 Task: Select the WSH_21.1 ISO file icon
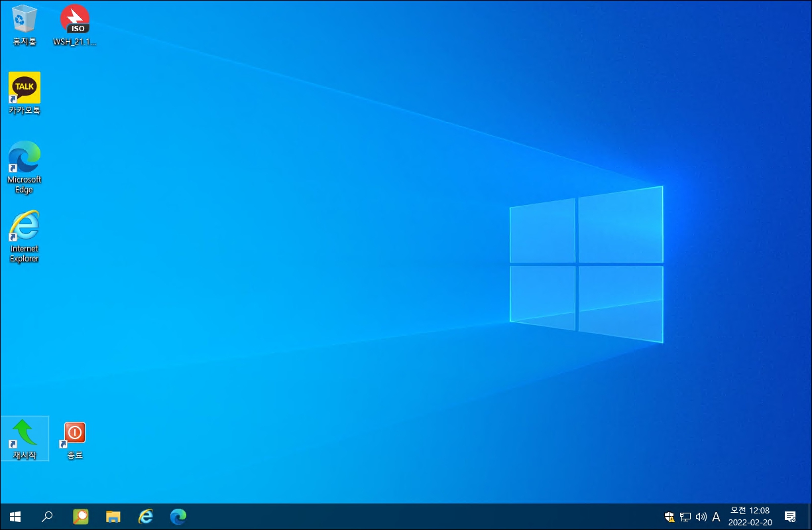(x=75, y=25)
